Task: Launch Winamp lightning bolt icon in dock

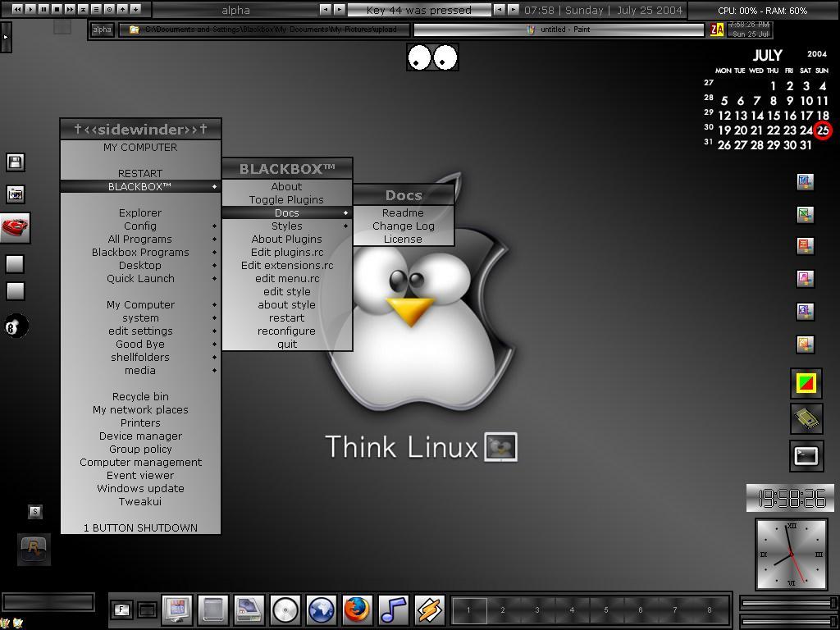Action: [x=430, y=610]
